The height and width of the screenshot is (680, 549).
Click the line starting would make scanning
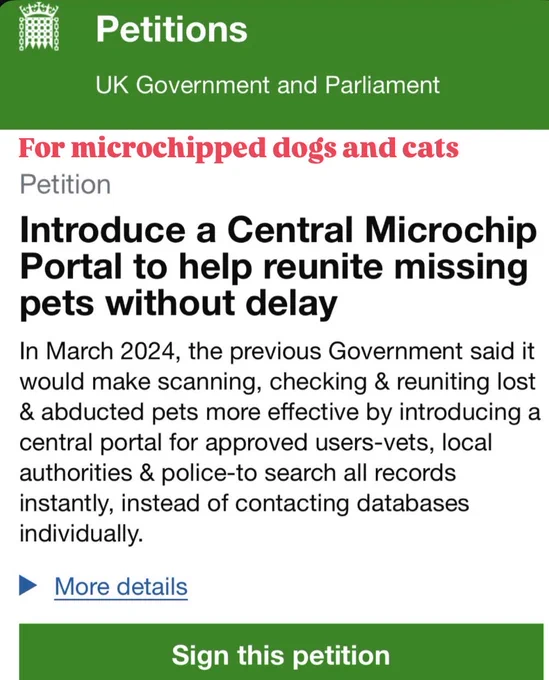point(278,382)
